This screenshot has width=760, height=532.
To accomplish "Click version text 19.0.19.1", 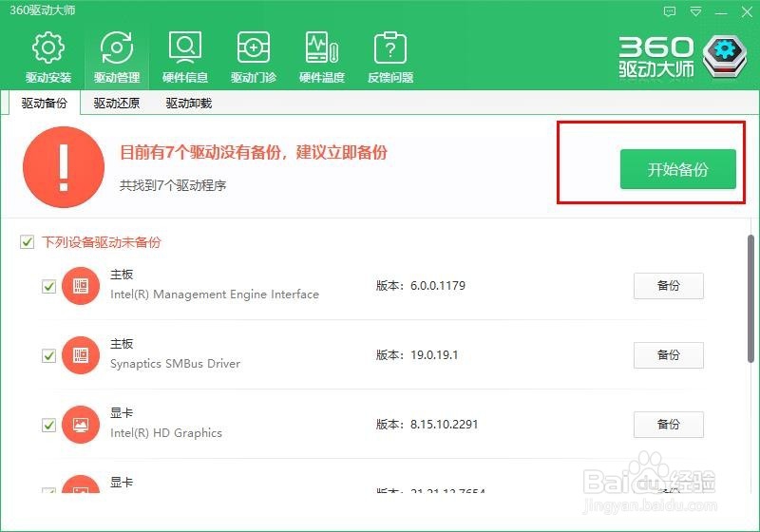I will [434, 355].
